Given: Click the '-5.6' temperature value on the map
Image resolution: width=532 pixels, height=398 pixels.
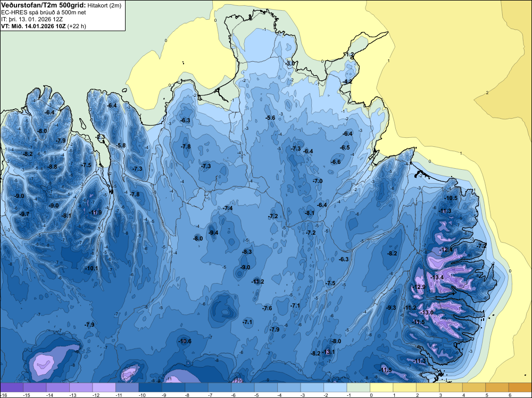Looking at the screenshot, I should pos(270,118).
